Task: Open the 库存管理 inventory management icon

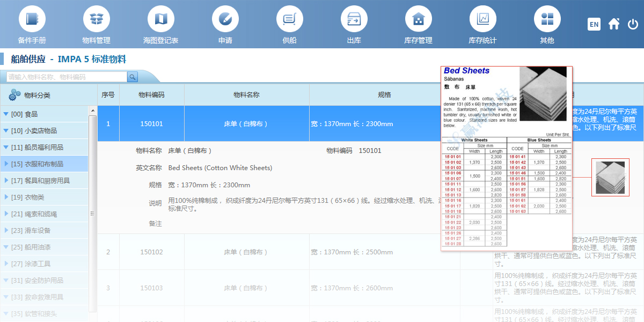Action: tap(418, 19)
